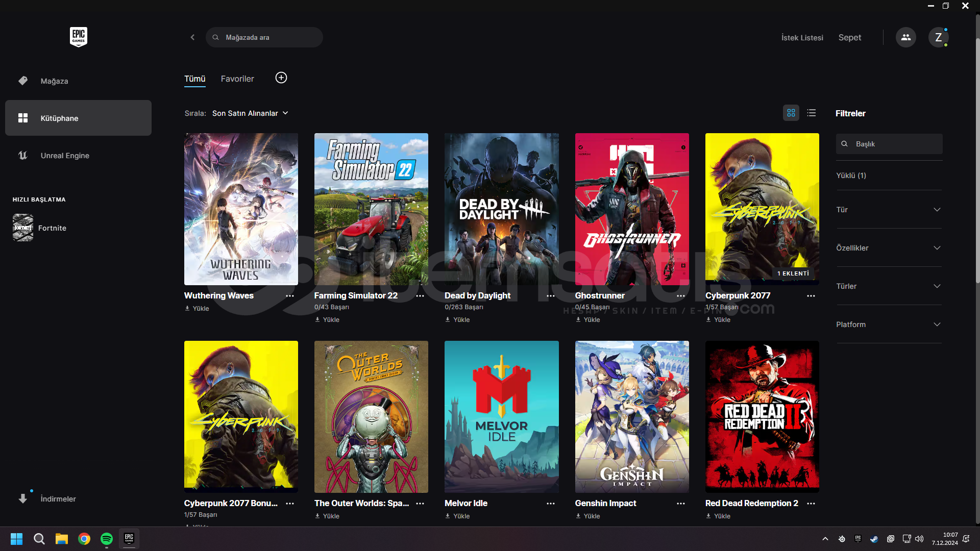Open Genshin Impact cover art

(x=632, y=417)
